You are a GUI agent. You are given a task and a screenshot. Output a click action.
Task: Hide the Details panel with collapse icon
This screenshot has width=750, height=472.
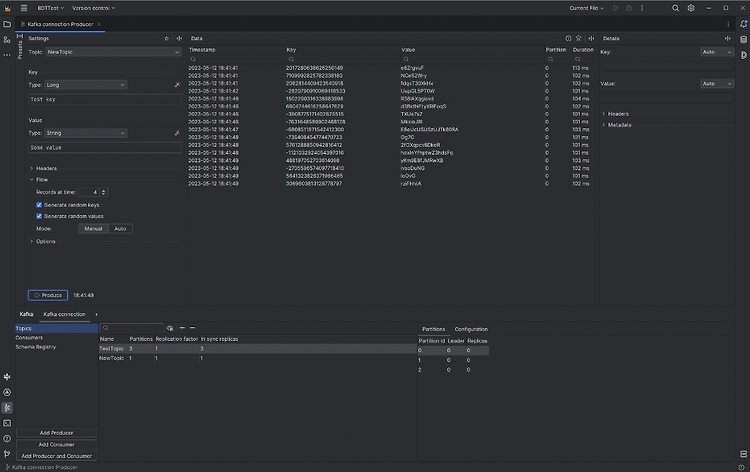click(x=728, y=38)
